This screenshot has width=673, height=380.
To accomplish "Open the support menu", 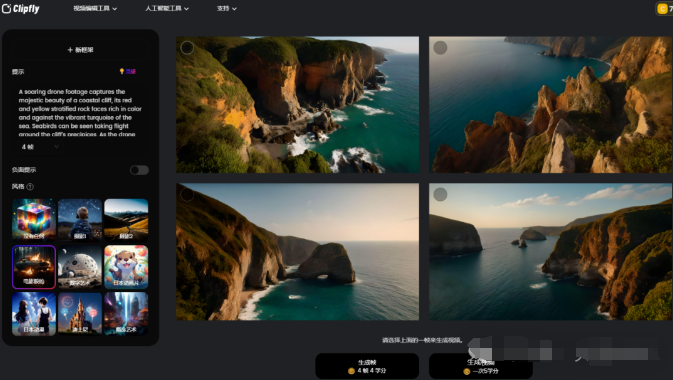I will click(x=227, y=9).
